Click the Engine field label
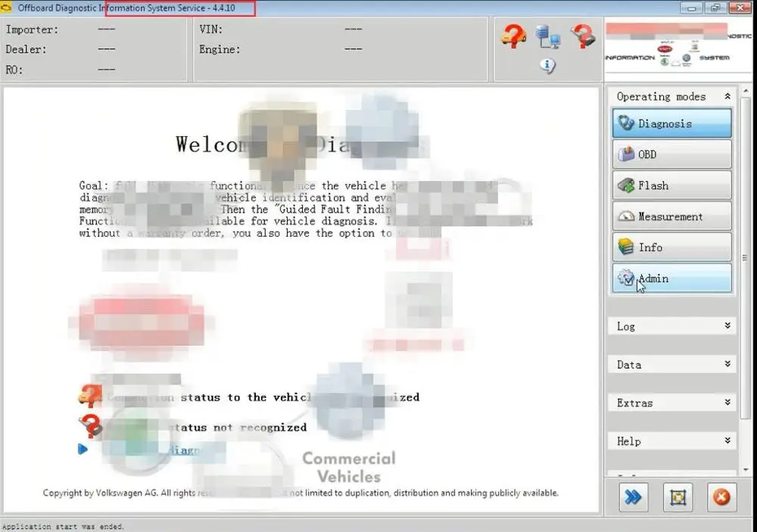The image size is (757, 532). coord(220,49)
